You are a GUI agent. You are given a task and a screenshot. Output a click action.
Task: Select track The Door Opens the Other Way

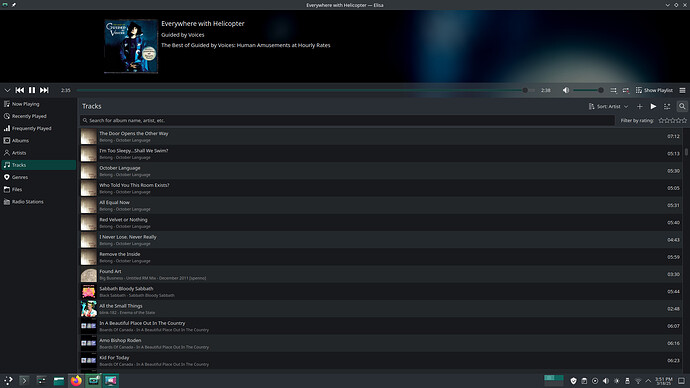coord(381,136)
